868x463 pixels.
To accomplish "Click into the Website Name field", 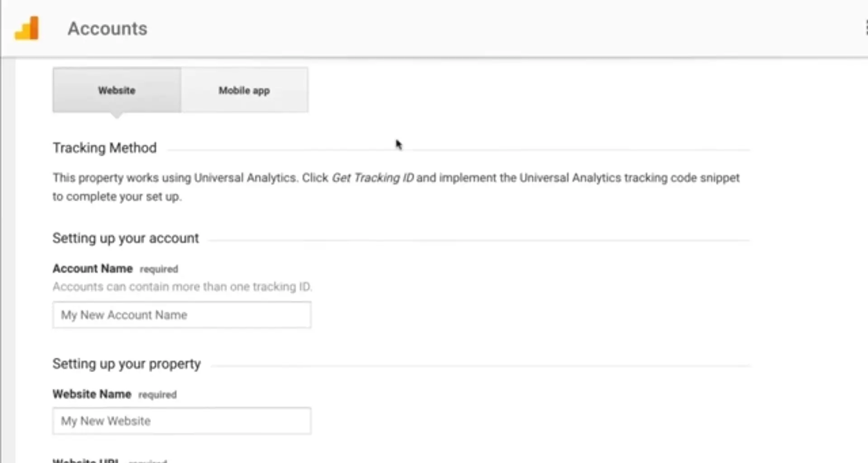I will coord(182,421).
